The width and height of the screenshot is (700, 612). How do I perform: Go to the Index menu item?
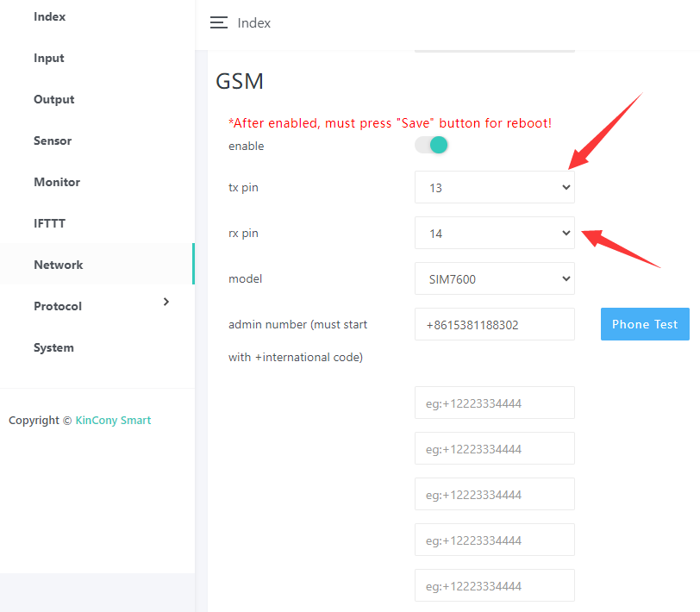[x=49, y=16]
